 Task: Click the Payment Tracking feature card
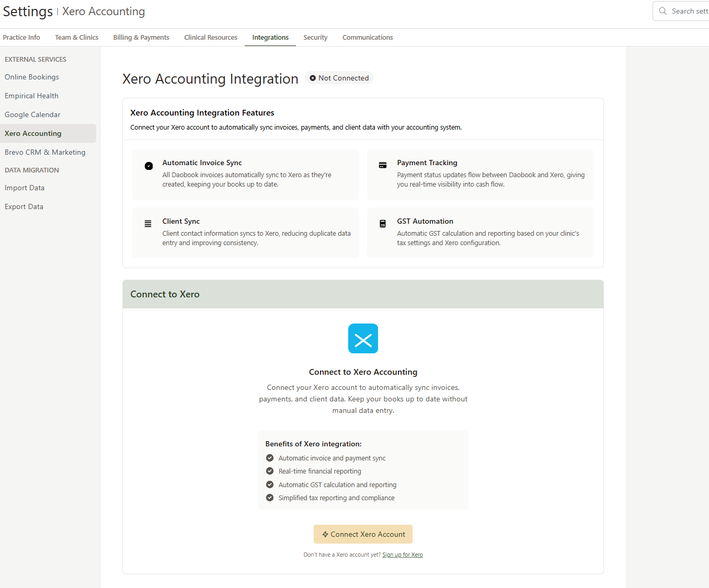[481, 175]
